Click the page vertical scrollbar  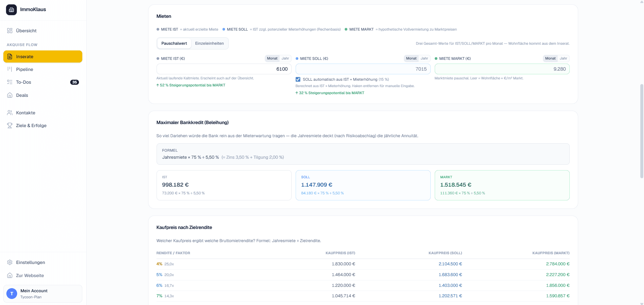642,131
